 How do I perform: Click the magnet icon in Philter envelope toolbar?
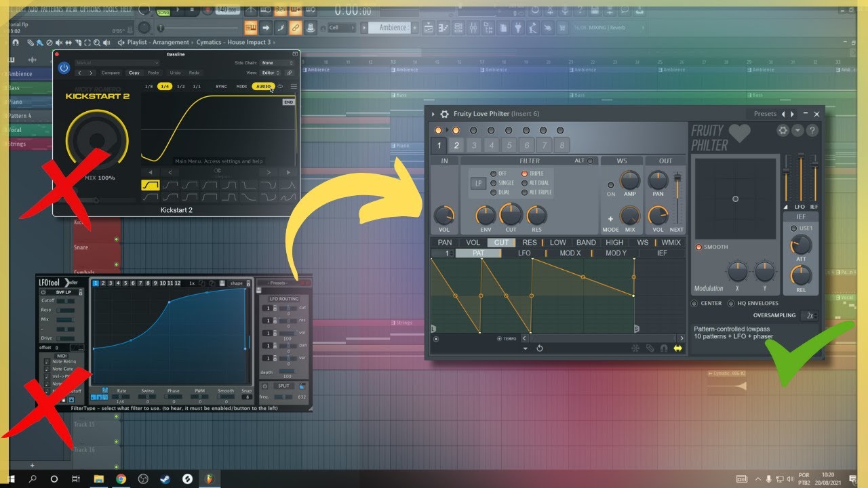point(664,348)
